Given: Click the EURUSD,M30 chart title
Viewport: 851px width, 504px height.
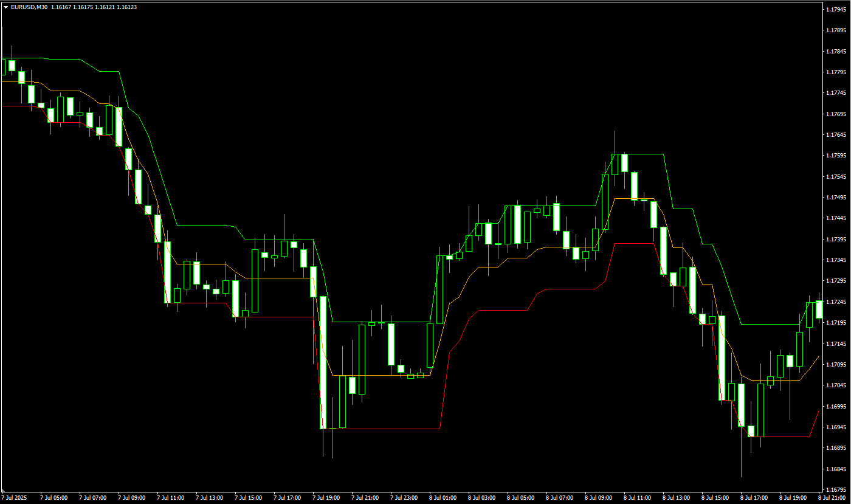Looking at the screenshot, I should [x=29, y=7].
